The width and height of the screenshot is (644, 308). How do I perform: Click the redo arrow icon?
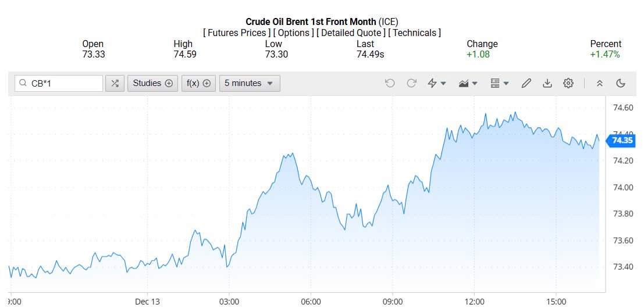pyautogui.click(x=411, y=83)
